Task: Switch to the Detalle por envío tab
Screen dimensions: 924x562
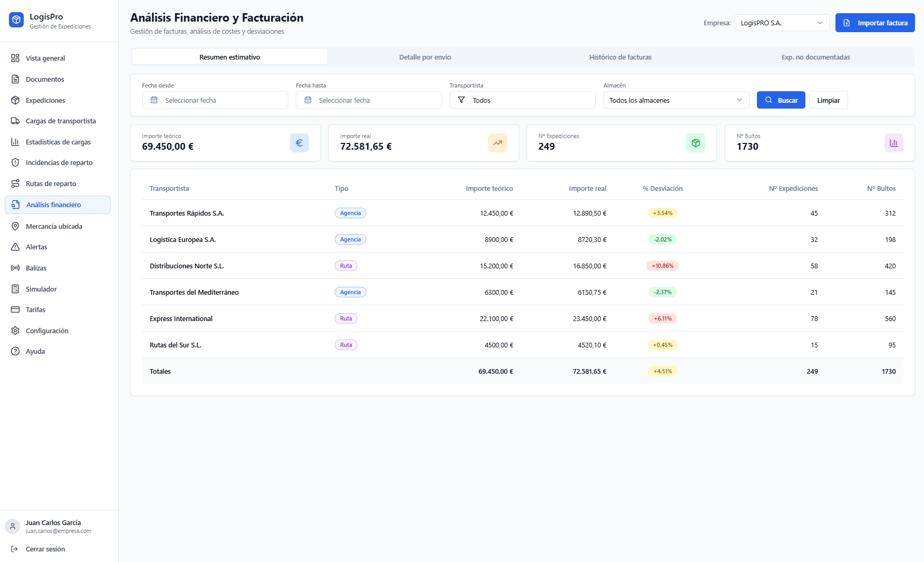Action: [x=425, y=57]
